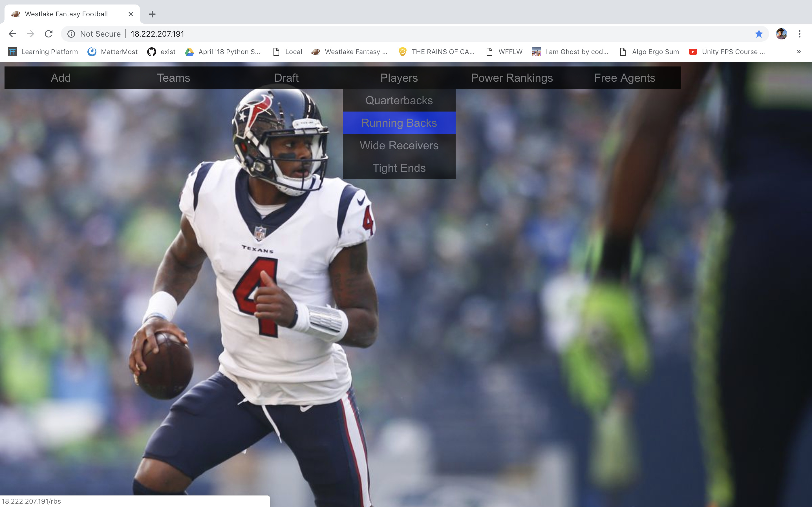Expand the Players position submenu
Image resolution: width=812 pixels, height=507 pixels.
pyautogui.click(x=399, y=78)
